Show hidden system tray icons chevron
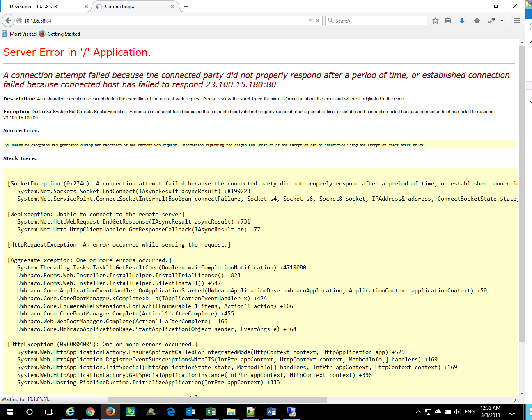The image size is (532, 420). (x=418, y=412)
